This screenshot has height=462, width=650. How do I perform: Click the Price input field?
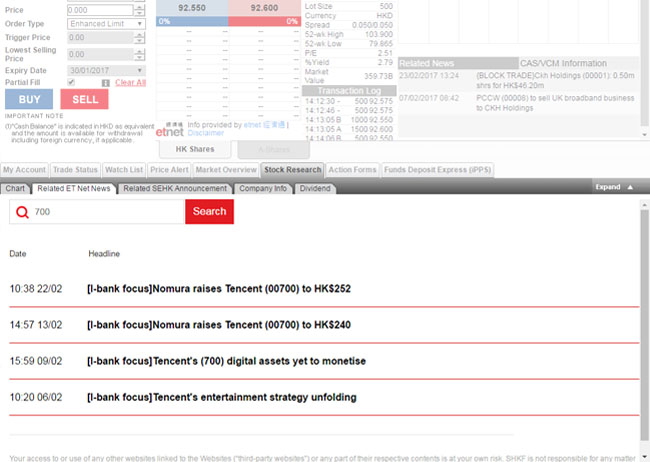[x=100, y=10]
